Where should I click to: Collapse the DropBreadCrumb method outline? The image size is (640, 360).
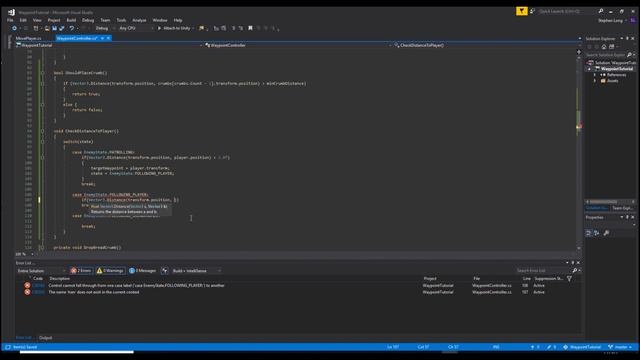(x=41, y=247)
